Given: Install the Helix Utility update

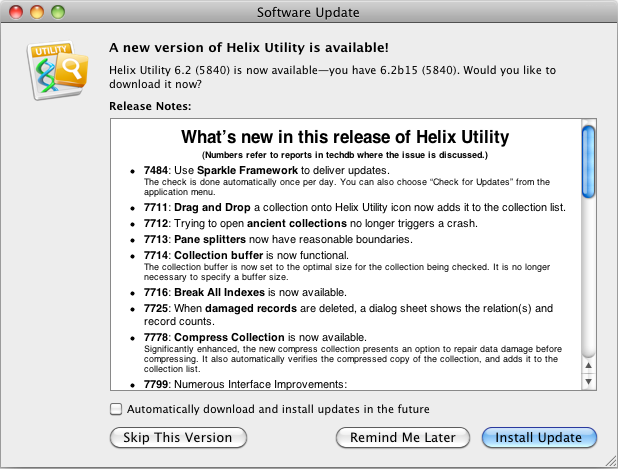Looking at the screenshot, I should (538, 438).
